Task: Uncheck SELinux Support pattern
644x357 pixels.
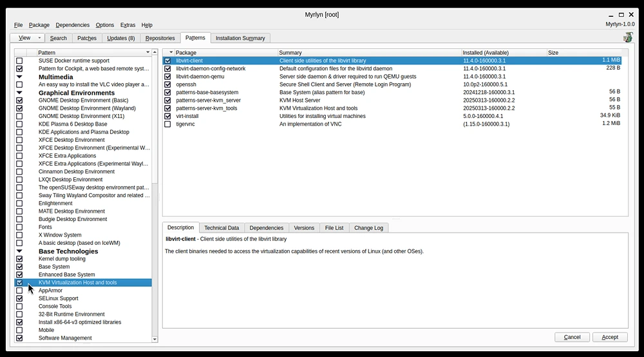Action: pos(19,298)
